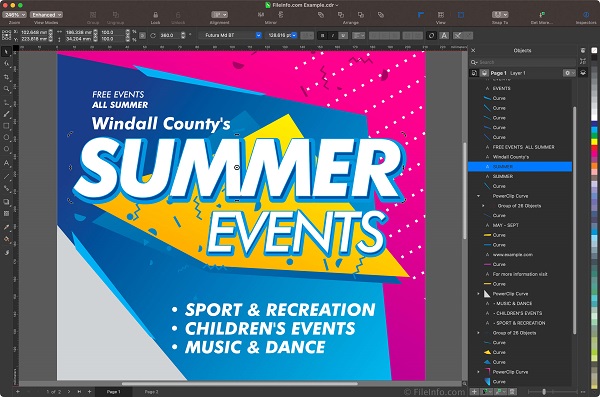Choose the Zoom magnifier tool
The image size is (600, 397).
[6, 89]
